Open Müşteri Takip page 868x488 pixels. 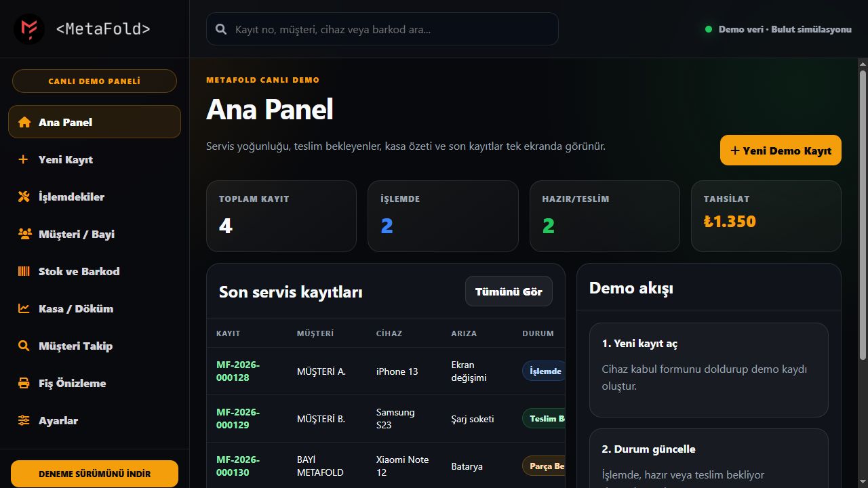tap(94, 346)
